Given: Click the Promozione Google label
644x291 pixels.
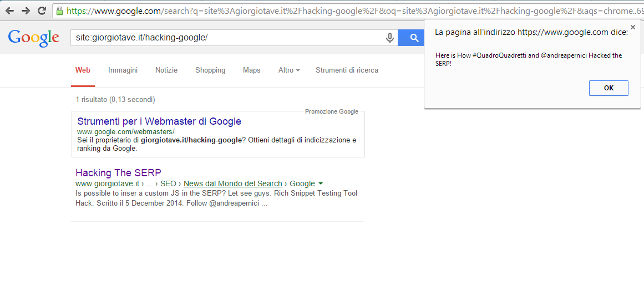Looking at the screenshot, I should click(332, 111).
